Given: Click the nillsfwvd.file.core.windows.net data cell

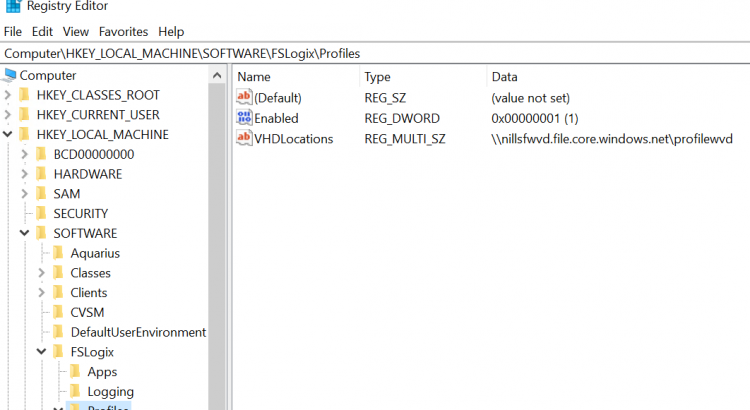Looking at the screenshot, I should pyautogui.click(x=612, y=139).
